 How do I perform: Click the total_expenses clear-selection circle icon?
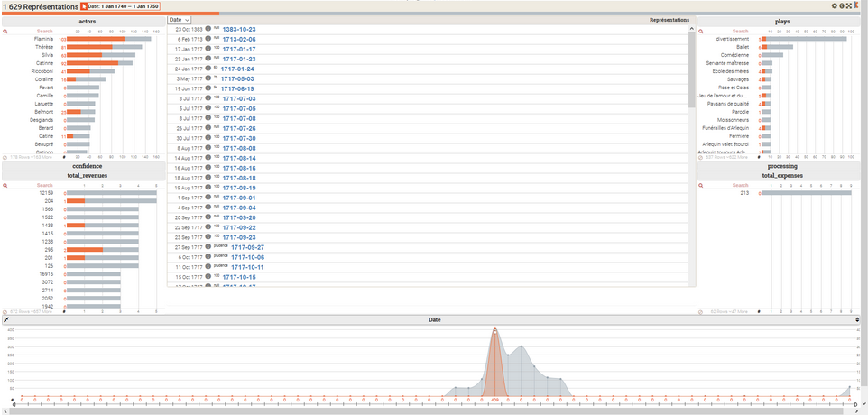coord(701,312)
